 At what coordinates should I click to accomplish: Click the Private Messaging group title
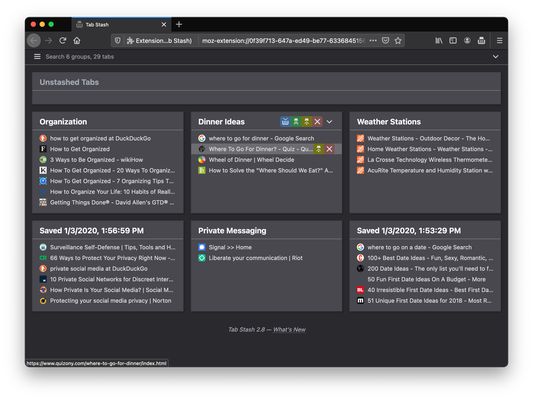[x=232, y=231]
